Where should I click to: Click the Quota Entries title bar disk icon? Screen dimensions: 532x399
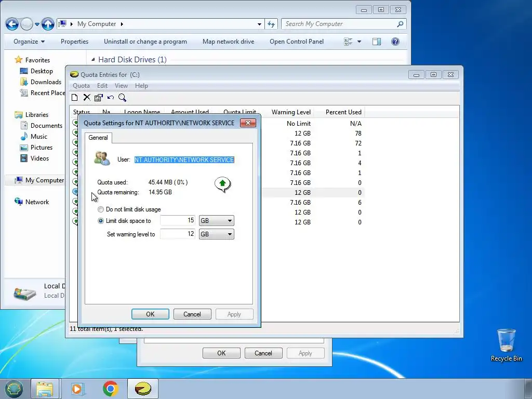coord(74,75)
